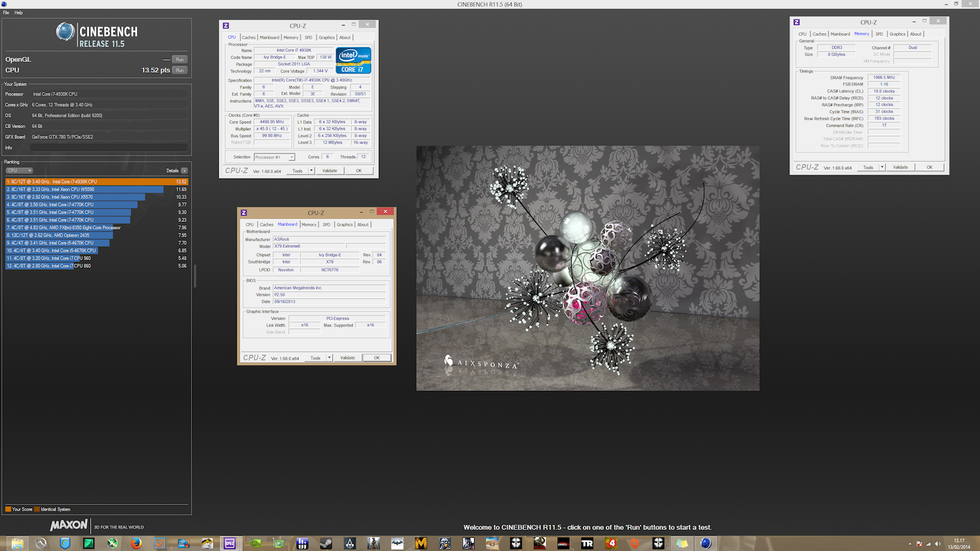Launch Steam from the taskbar

point(325,543)
